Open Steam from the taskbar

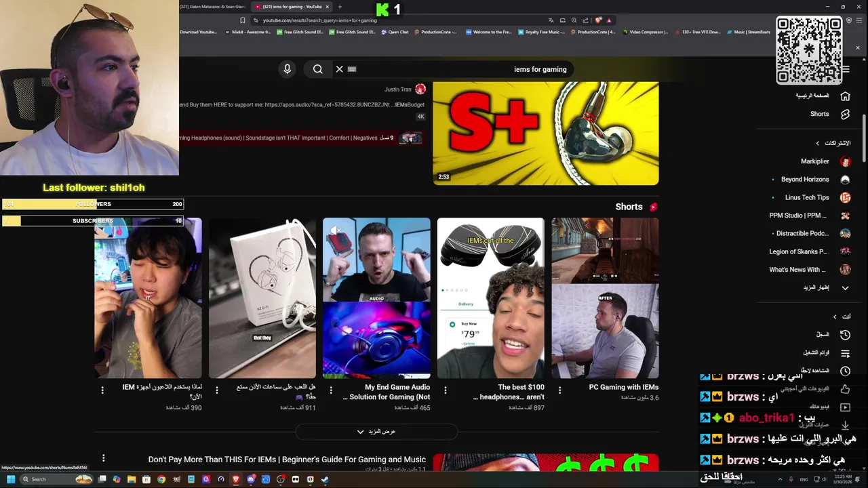point(325,479)
